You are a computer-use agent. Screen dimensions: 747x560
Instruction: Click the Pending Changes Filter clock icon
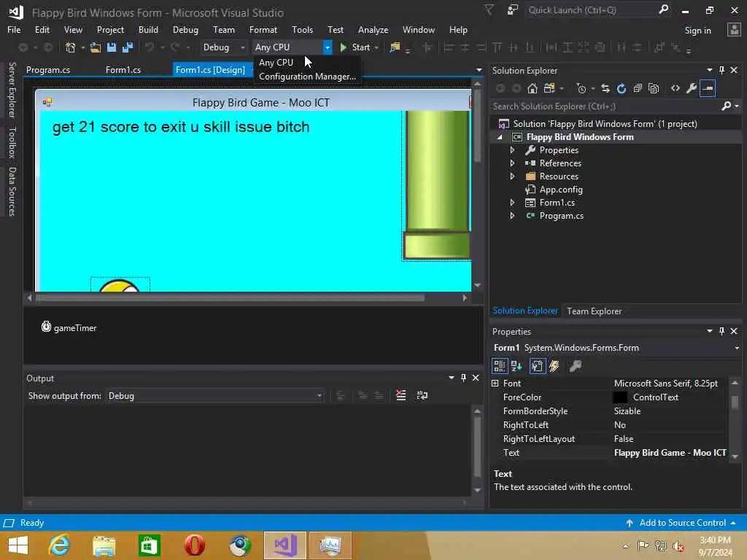click(581, 88)
